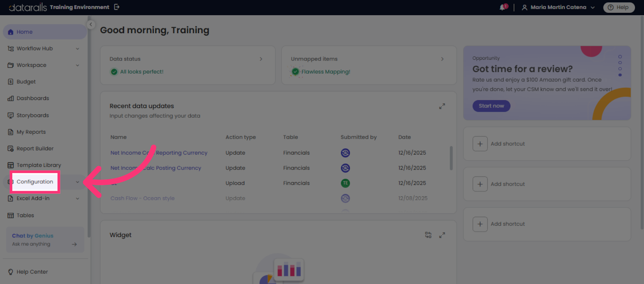Open My Reports in the sidebar
The image size is (644, 284).
tap(31, 132)
